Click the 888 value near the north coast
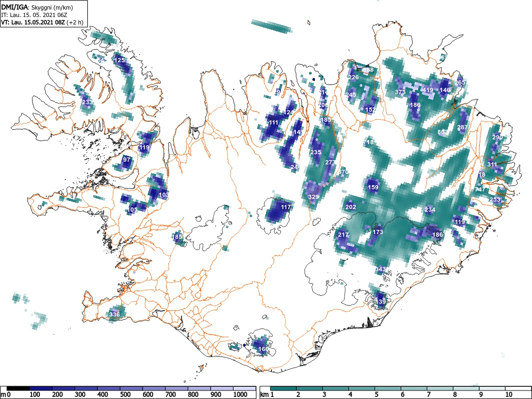532x399 pixels. click(368, 70)
